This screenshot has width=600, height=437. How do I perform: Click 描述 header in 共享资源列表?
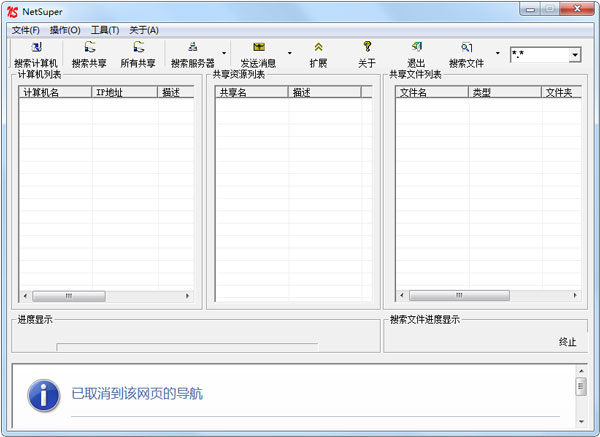click(x=324, y=92)
